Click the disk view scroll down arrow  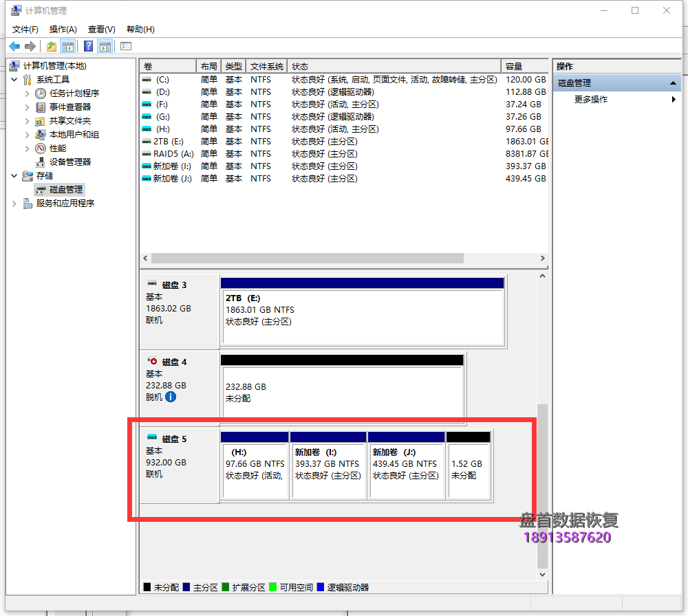[x=543, y=574]
